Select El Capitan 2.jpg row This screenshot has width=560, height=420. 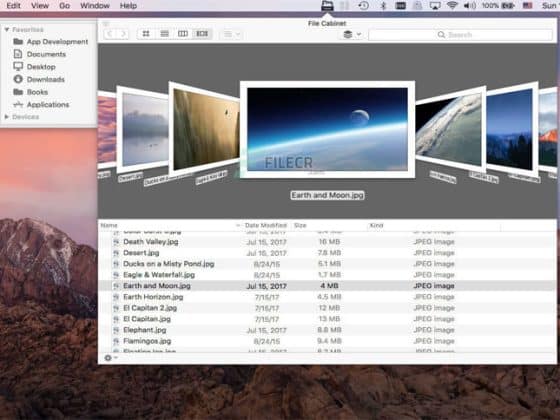tap(327, 308)
